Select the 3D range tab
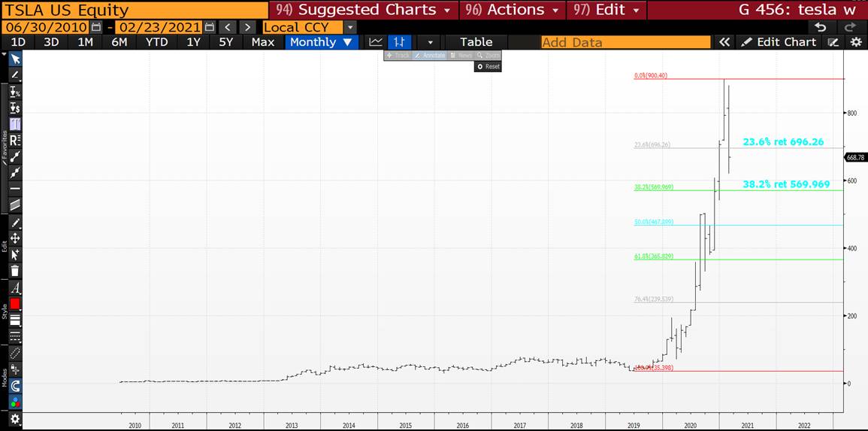This screenshot has height=431, width=868. coord(52,42)
